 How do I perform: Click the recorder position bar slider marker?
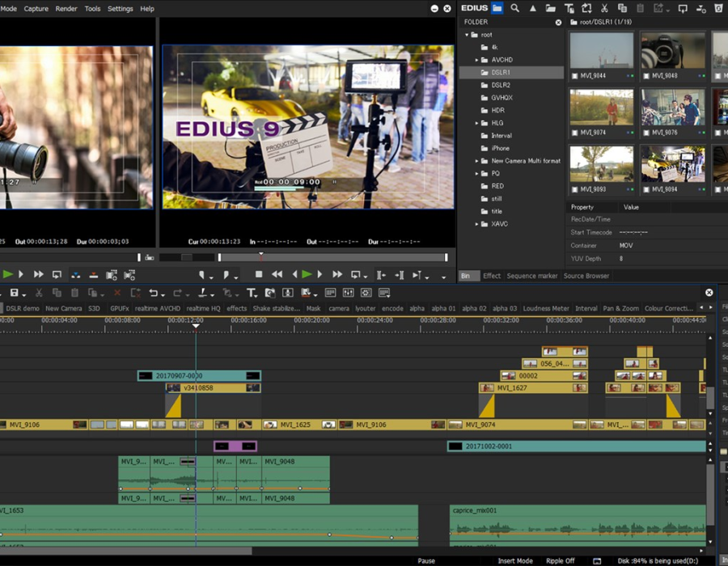(x=261, y=256)
